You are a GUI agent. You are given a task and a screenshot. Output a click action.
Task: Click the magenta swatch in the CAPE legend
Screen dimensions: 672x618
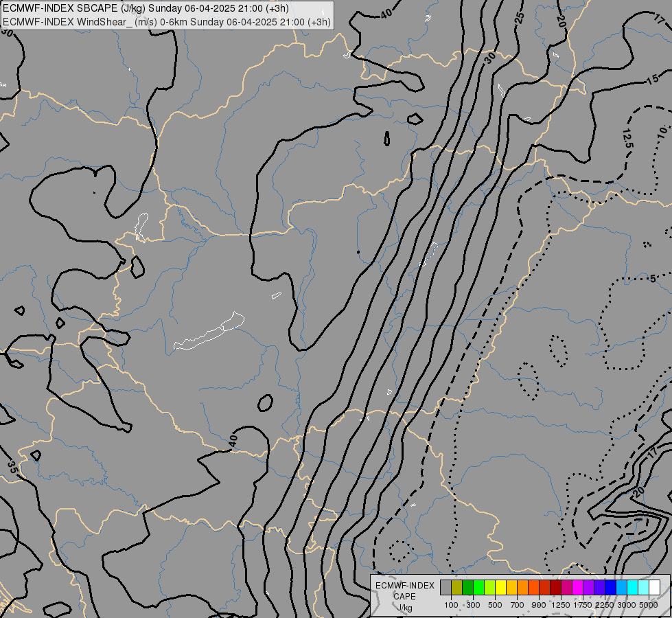click(x=577, y=588)
